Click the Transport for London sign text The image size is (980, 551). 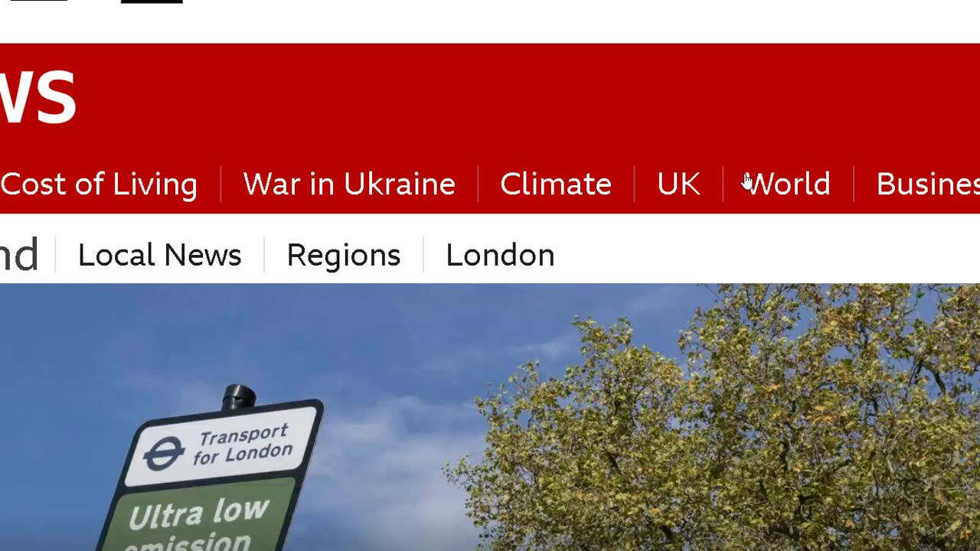coord(241,445)
